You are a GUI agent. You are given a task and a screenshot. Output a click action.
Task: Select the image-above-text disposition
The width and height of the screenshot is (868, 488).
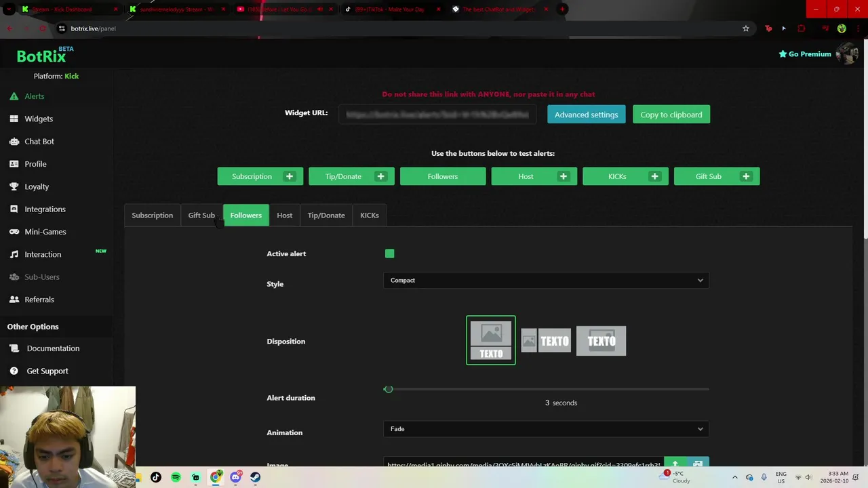491,340
